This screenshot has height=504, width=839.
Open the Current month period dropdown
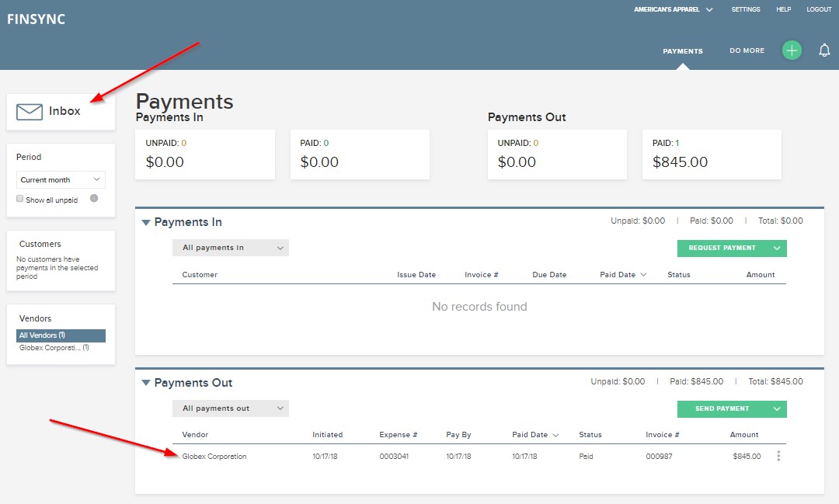(61, 179)
